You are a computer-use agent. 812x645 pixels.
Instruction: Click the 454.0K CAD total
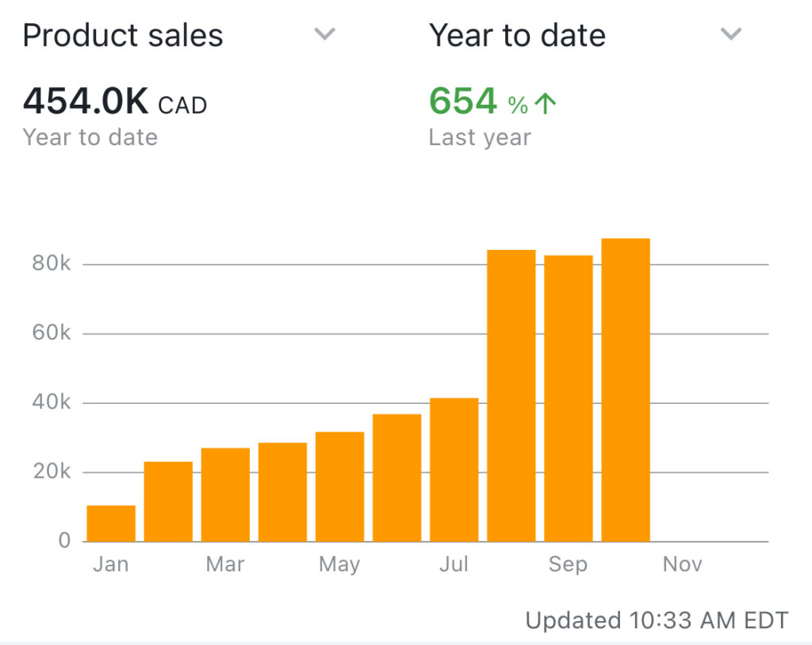pos(115,102)
